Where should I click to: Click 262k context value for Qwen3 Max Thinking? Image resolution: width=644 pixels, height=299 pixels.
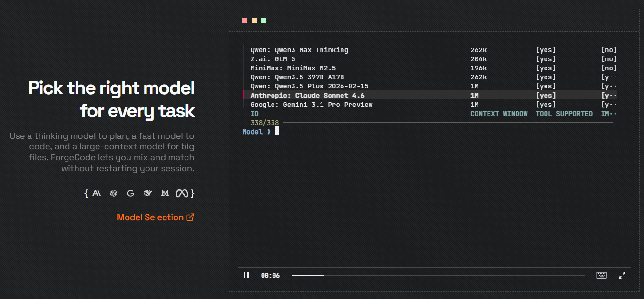[478, 50]
